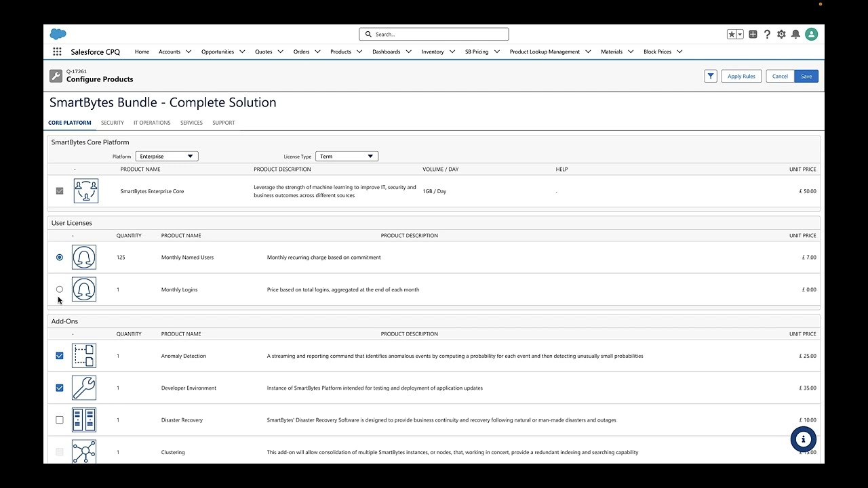Open the notifications bell icon

(795, 34)
